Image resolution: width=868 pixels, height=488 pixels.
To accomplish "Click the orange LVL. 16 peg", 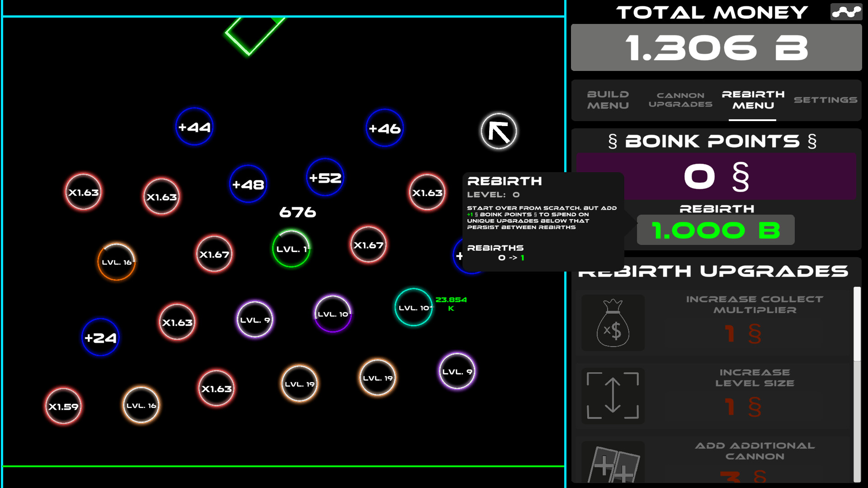I will pyautogui.click(x=116, y=261).
